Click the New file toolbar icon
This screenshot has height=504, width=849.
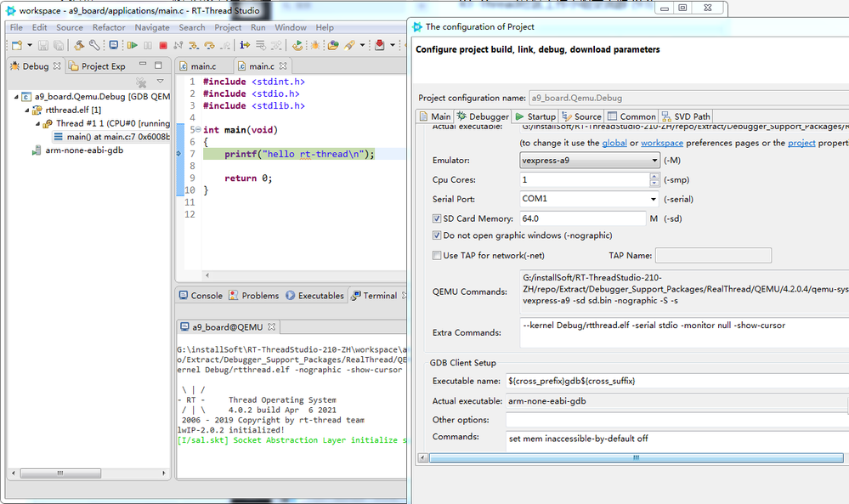[17, 46]
